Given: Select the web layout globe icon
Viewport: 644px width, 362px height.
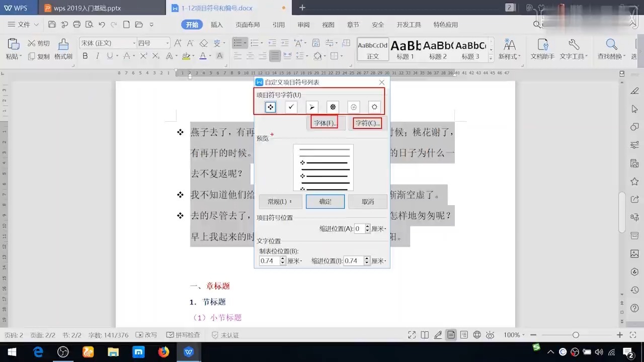Looking at the screenshot, I should click(476, 335).
